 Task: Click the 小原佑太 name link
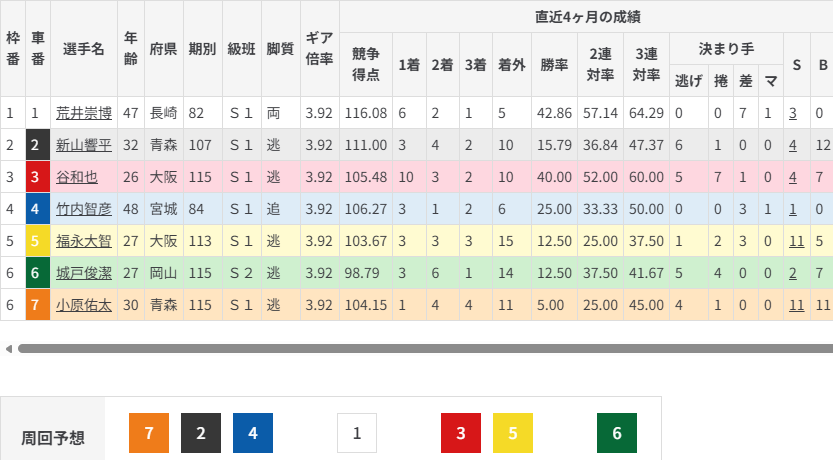tap(83, 305)
